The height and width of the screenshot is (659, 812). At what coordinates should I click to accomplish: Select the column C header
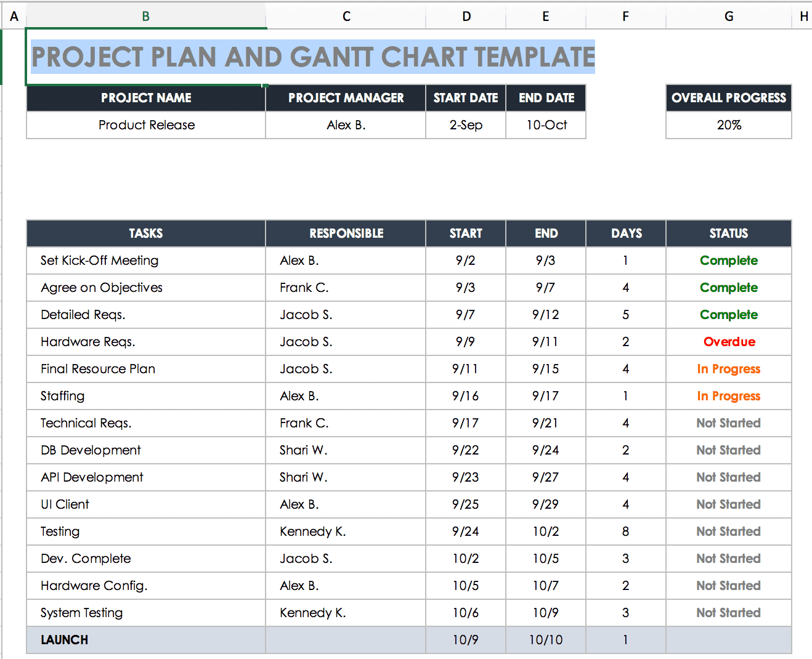[x=346, y=17]
